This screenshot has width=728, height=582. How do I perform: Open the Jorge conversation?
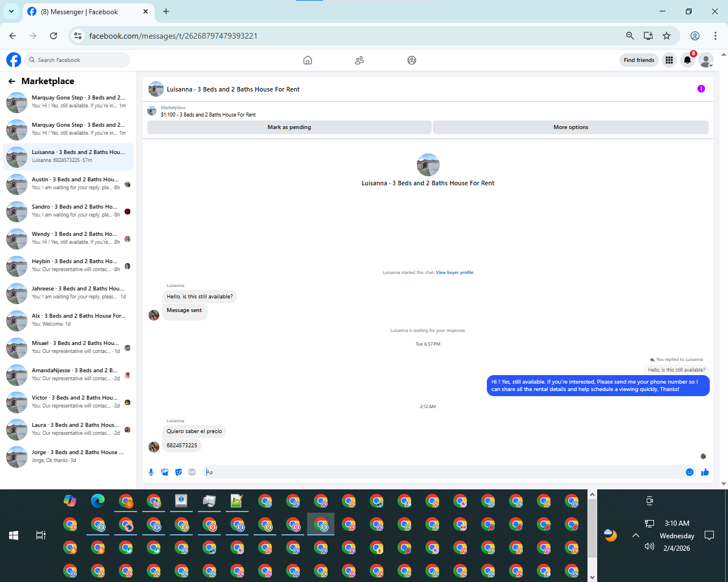68,457
